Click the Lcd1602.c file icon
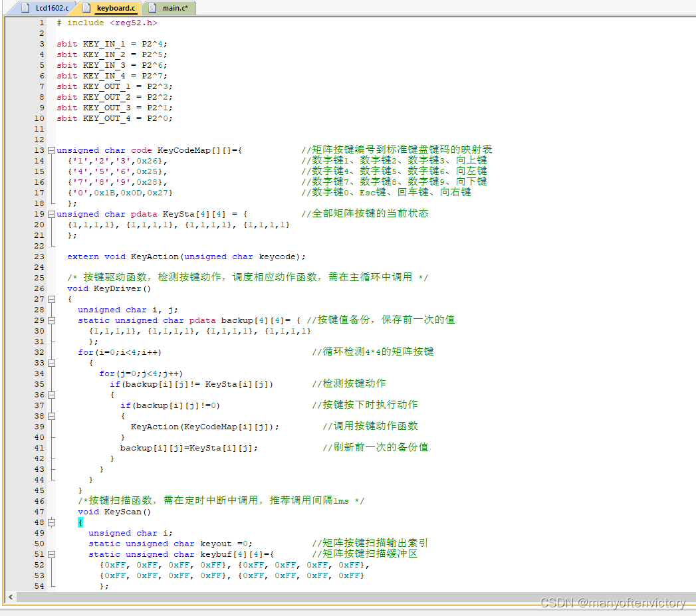 (x=26, y=8)
